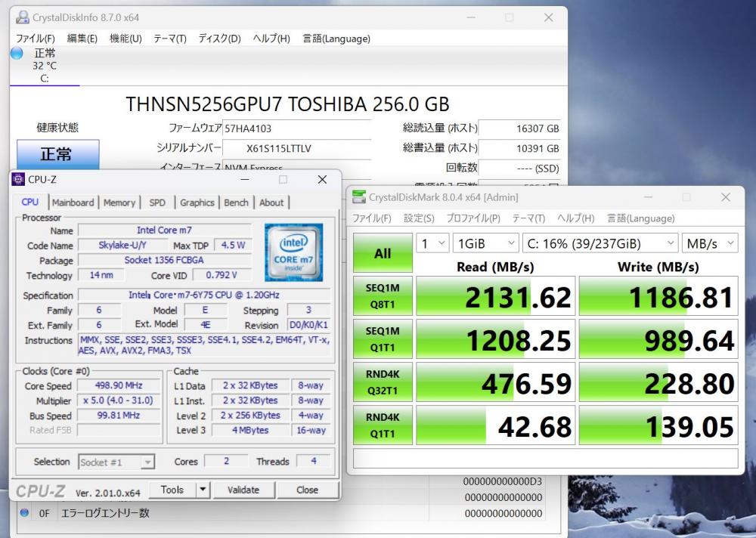Screen dimensions: 756x538
Task: Start the SEQ1M Q1T1 benchmark
Action: click(x=383, y=339)
